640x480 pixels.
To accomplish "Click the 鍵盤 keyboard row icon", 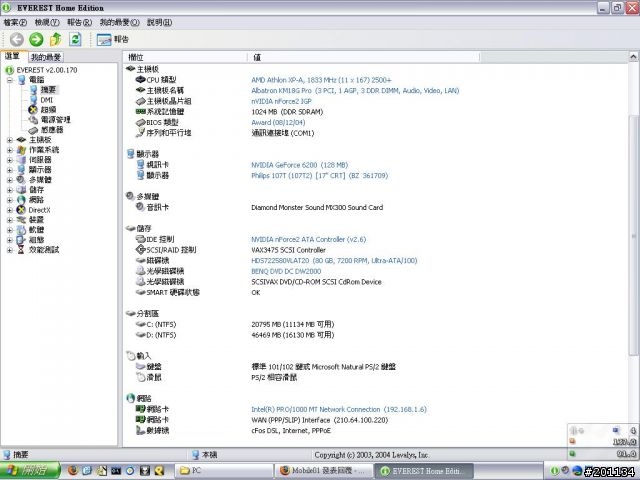I will [140, 366].
